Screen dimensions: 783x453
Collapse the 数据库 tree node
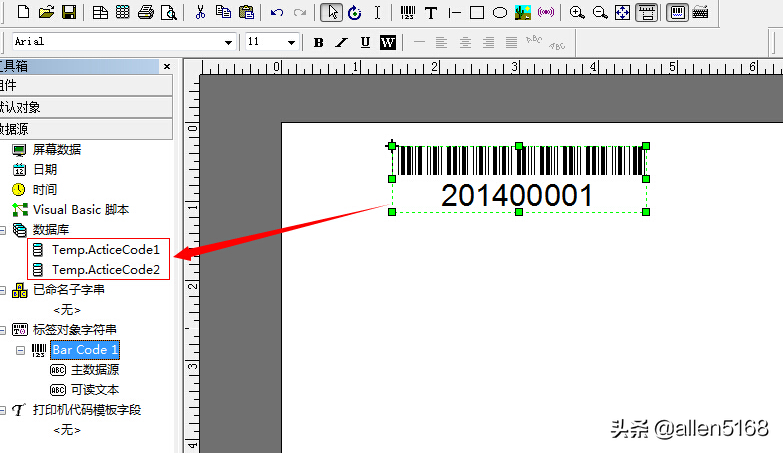coord(2,230)
